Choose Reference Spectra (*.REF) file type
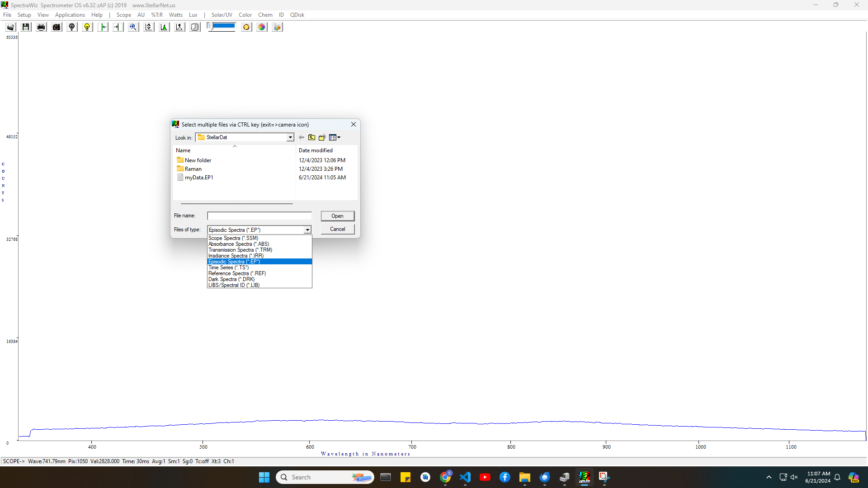 [259, 273]
